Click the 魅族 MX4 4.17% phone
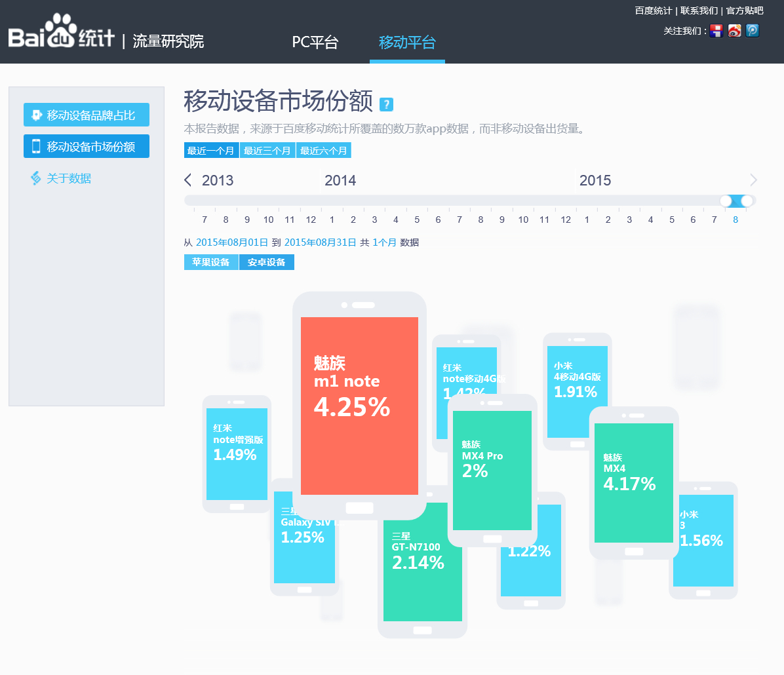This screenshot has width=784, height=675. [633, 482]
